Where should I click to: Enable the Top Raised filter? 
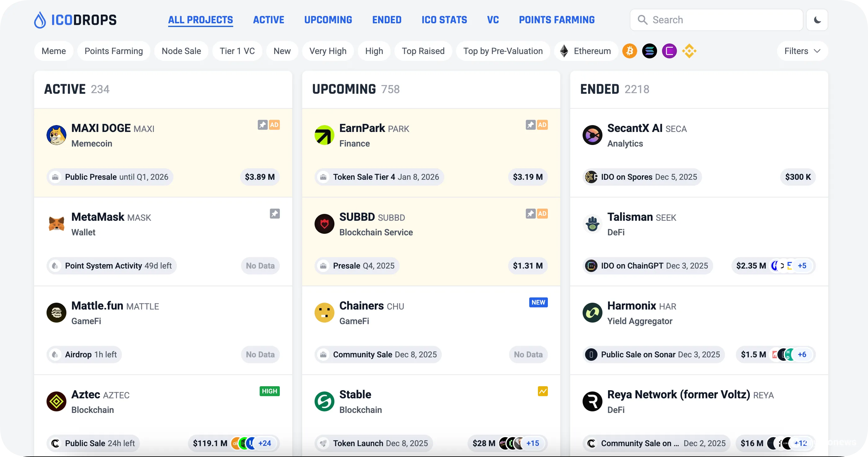(423, 51)
